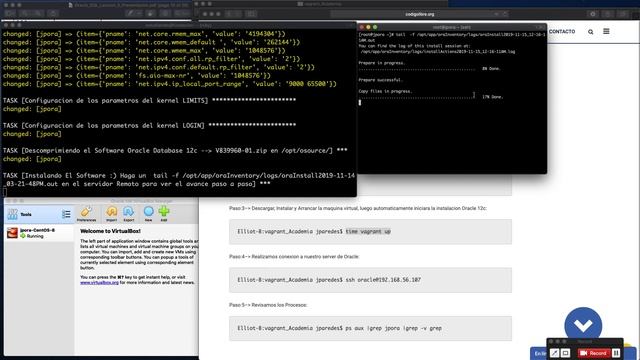Open the CONTACTO menu item
Screen dimensions: 640x360
[562, 31]
